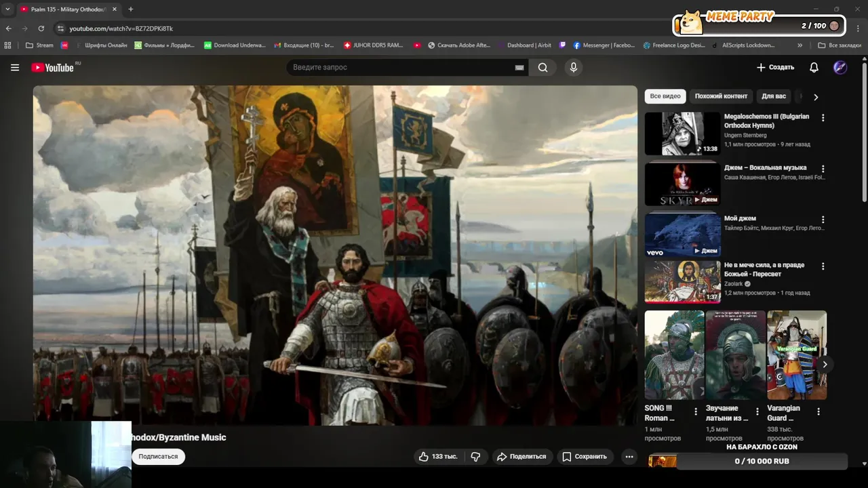Image resolution: width=868 pixels, height=488 pixels.
Task: Open Freelance Logo Desi... bookmark
Action: pos(673,45)
